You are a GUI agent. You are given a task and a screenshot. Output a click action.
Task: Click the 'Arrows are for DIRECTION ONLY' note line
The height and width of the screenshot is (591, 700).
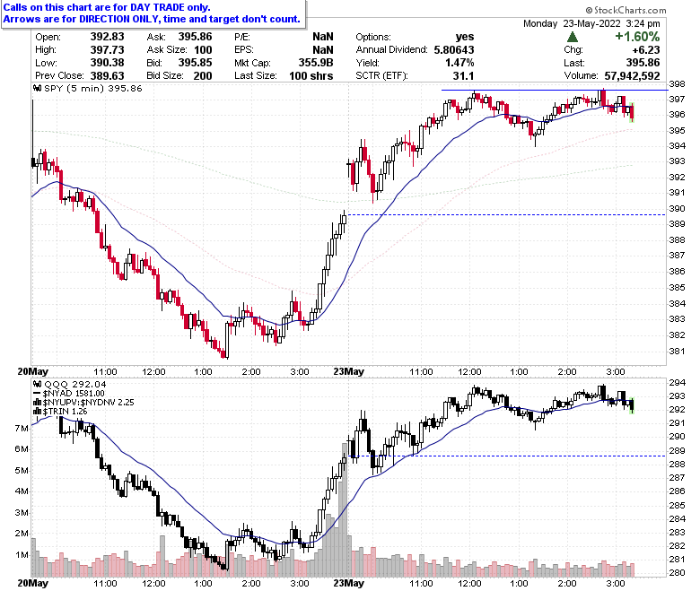tap(152, 19)
